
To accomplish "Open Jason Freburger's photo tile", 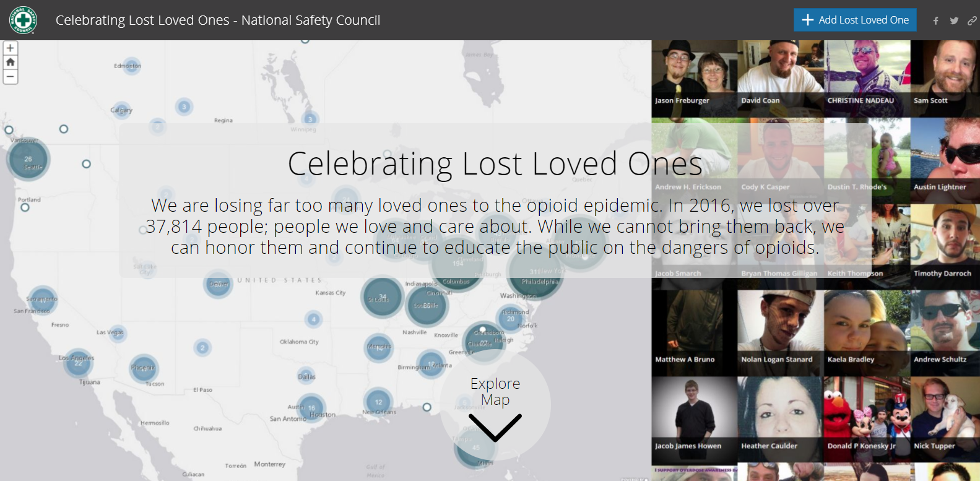I will click(694, 79).
